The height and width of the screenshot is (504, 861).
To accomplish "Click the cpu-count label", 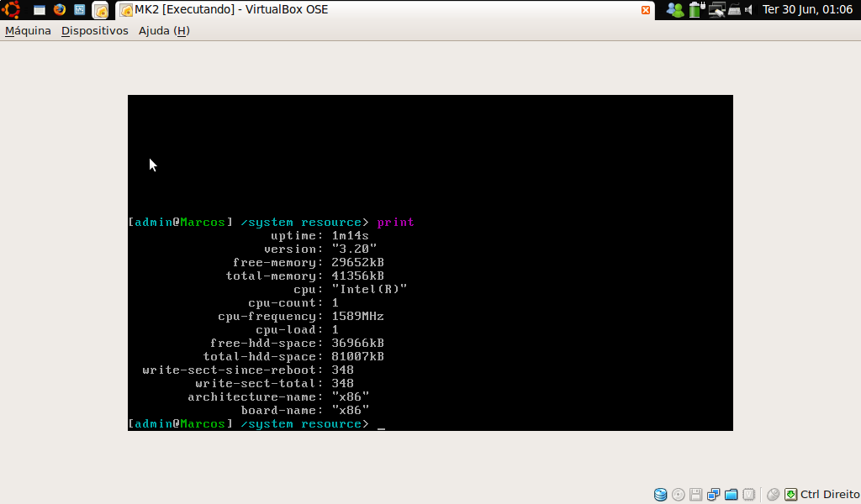I will point(286,302).
